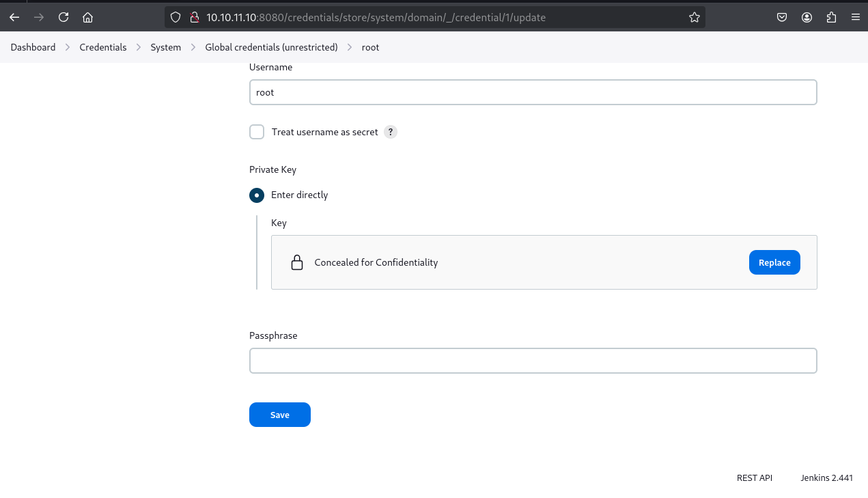This screenshot has width=868, height=498.
Task: Open the Pocket save icon
Action: tap(783, 18)
